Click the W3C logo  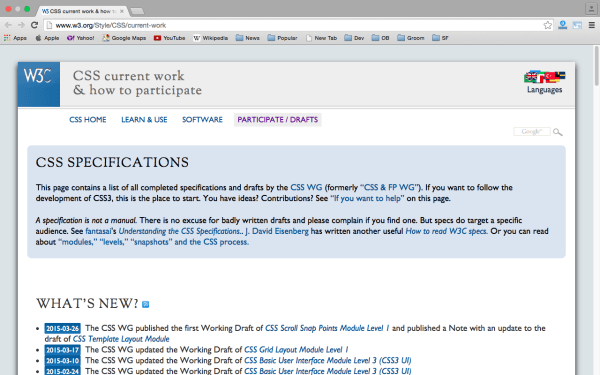click(x=39, y=84)
